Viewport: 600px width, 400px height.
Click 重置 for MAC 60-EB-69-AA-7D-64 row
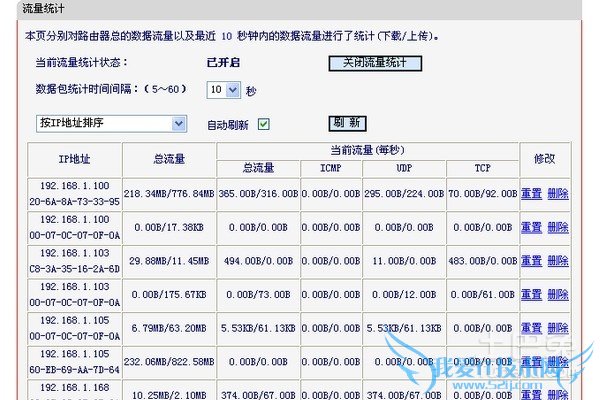coord(532,362)
